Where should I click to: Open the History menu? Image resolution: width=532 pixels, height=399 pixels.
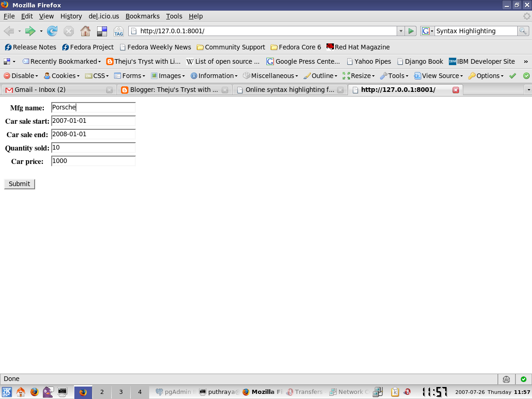coord(71,16)
